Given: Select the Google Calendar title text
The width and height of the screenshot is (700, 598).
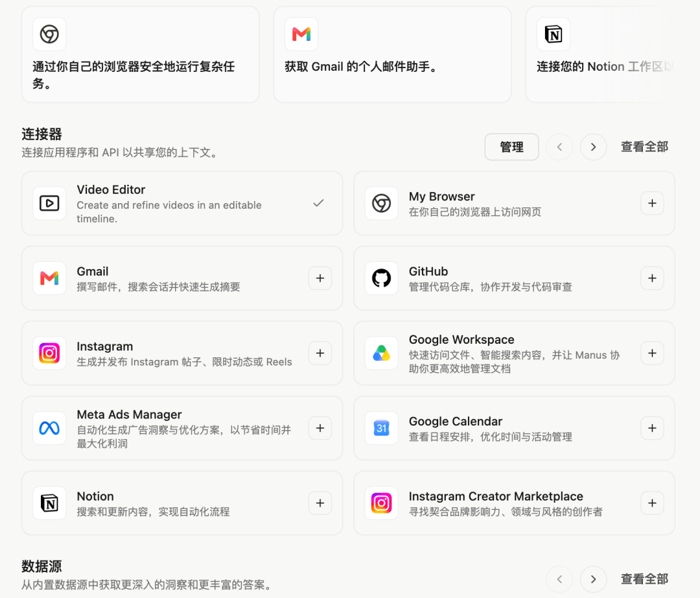Looking at the screenshot, I should coord(456,421).
